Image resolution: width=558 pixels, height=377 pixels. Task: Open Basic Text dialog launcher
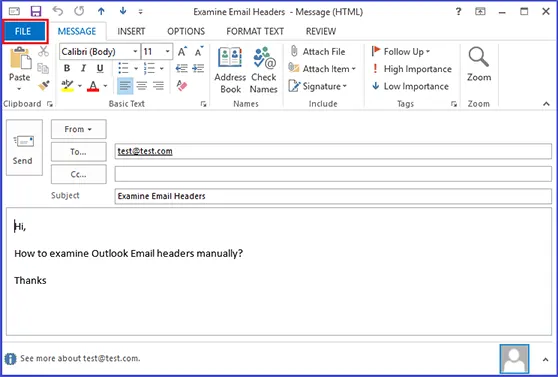(203, 104)
